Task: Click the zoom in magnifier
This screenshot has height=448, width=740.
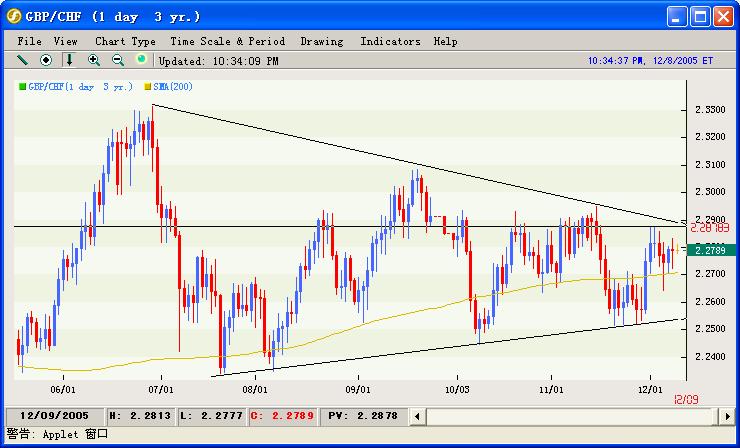Action: point(93,60)
